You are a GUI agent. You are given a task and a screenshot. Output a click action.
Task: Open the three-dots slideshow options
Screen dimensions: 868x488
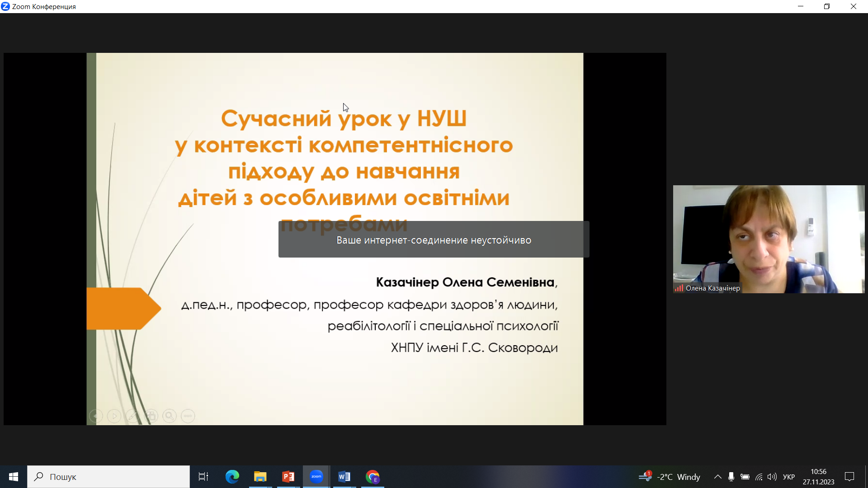[188, 416]
